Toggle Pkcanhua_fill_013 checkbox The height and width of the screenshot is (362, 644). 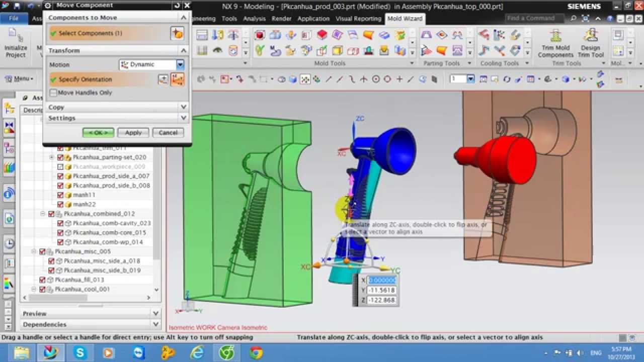[x=42, y=280]
